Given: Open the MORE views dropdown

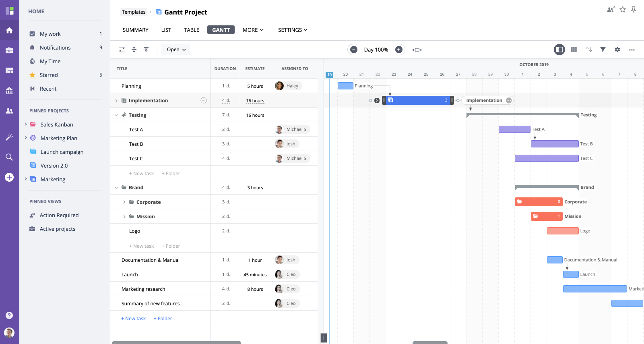Looking at the screenshot, I should (x=253, y=30).
